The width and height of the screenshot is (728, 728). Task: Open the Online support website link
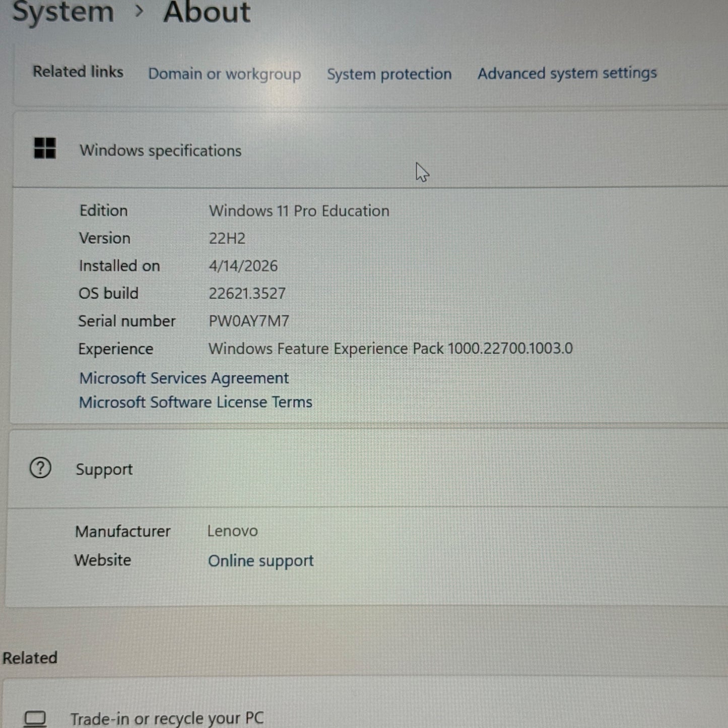pos(261,561)
